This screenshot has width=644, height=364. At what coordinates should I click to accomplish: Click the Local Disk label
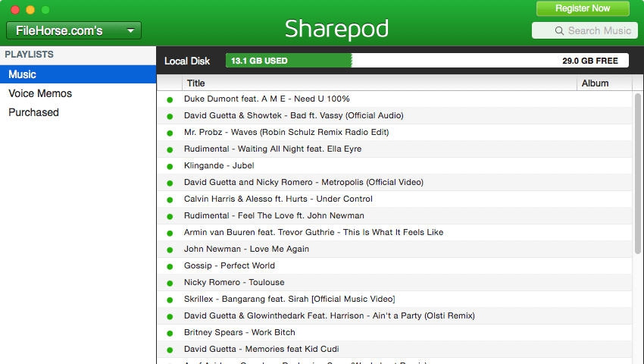187,61
